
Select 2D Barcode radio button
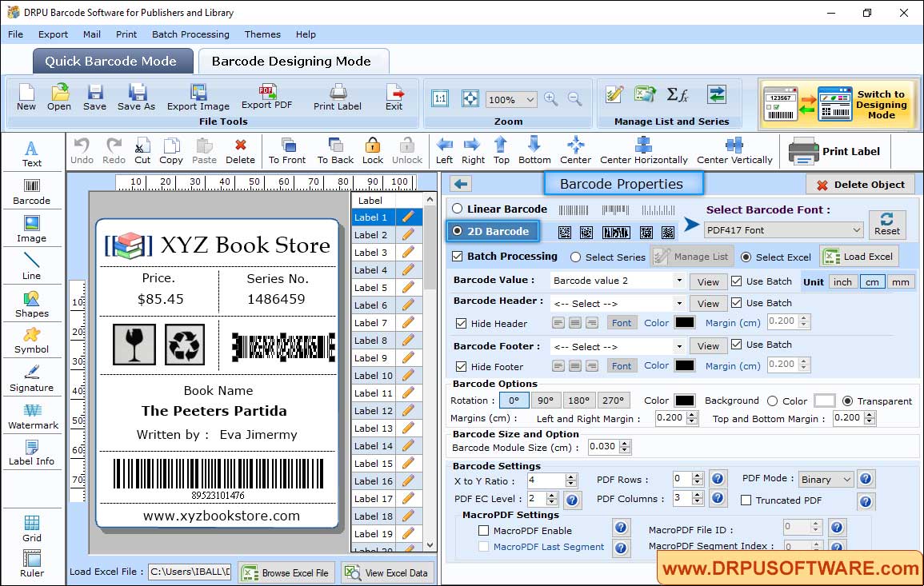458,231
